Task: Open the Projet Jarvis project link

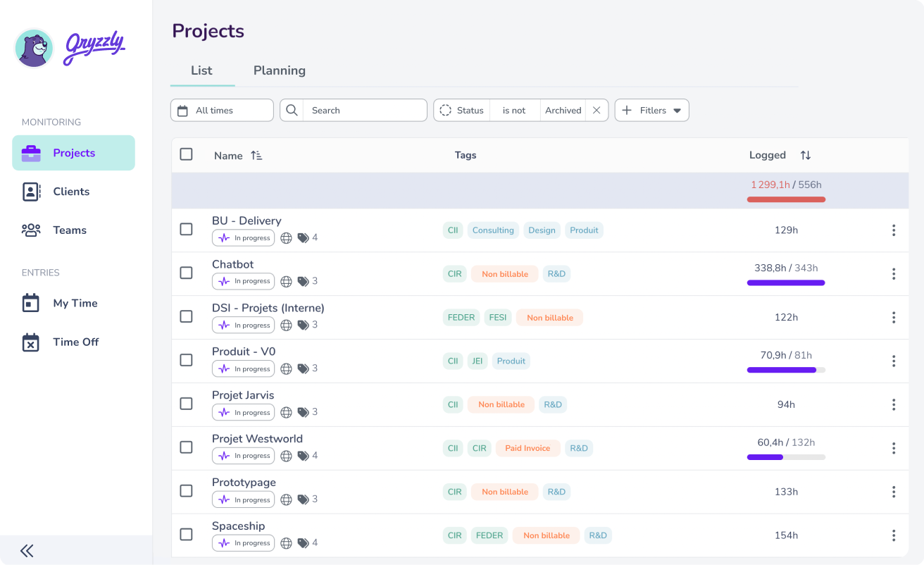Action: coord(243,395)
